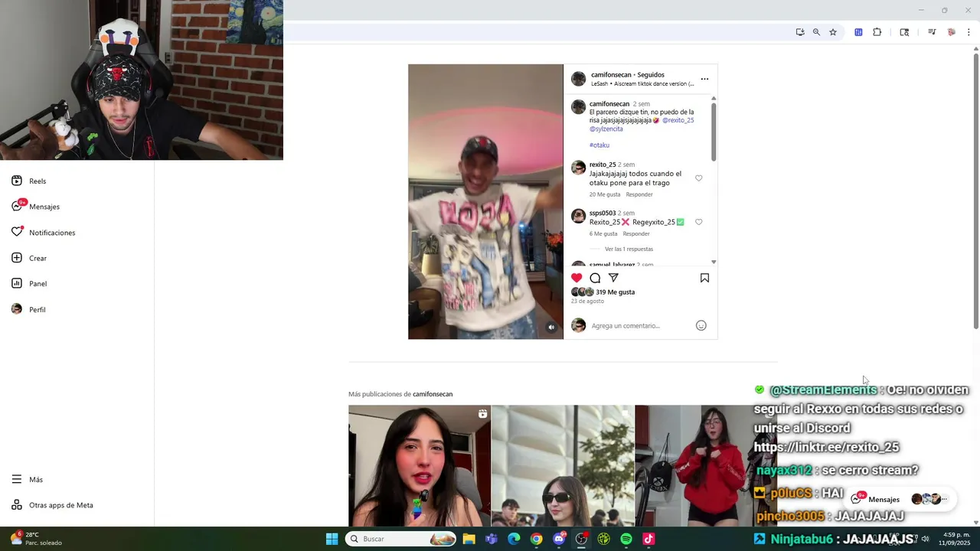Open Otras apps de Meta
This screenshot has width=980, height=551.
tap(52, 505)
